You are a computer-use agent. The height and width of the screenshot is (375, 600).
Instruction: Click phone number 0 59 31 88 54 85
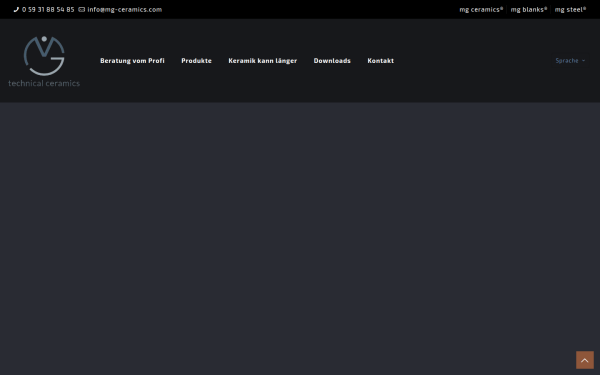coord(48,10)
